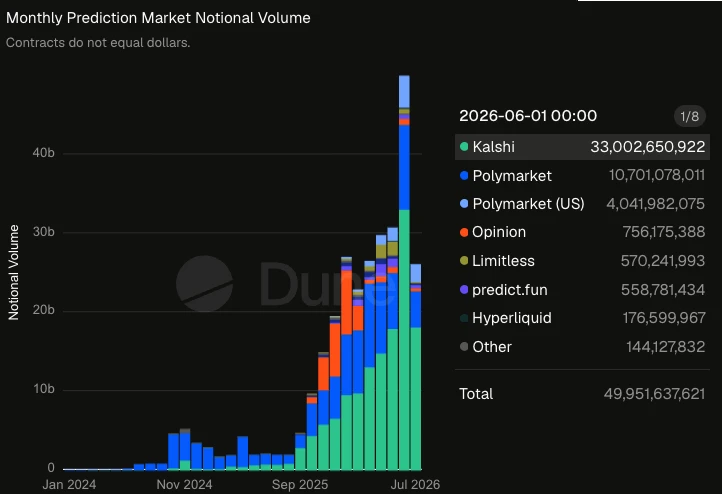This screenshot has width=722, height=494.
Task: Click the orange Opinion legend dot
Action: [x=464, y=232]
